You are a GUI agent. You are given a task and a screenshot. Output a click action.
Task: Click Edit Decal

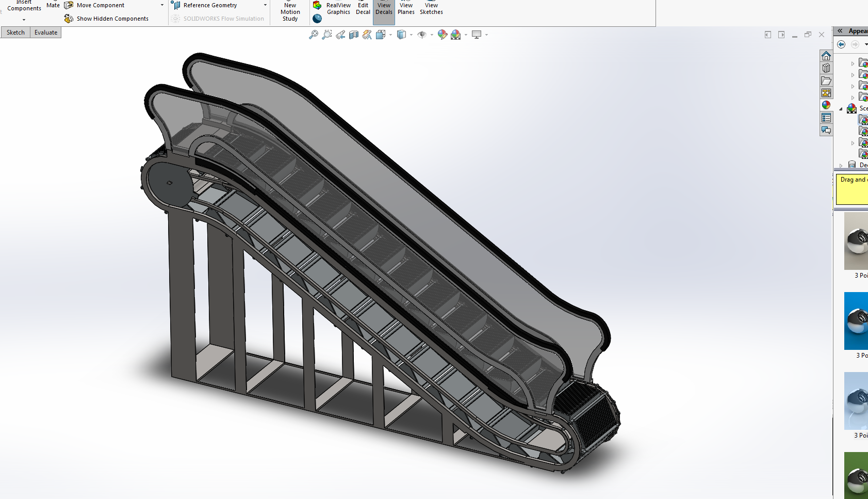(363, 9)
